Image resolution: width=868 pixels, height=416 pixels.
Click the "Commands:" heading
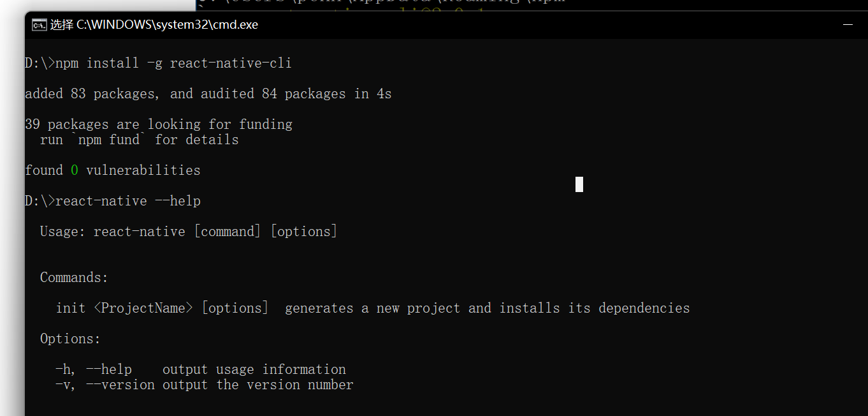point(74,278)
